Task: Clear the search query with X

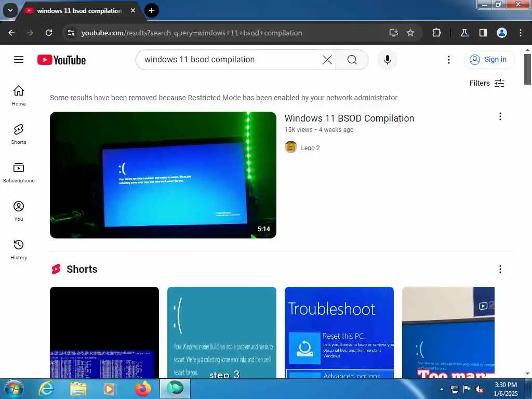Action: click(327, 60)
